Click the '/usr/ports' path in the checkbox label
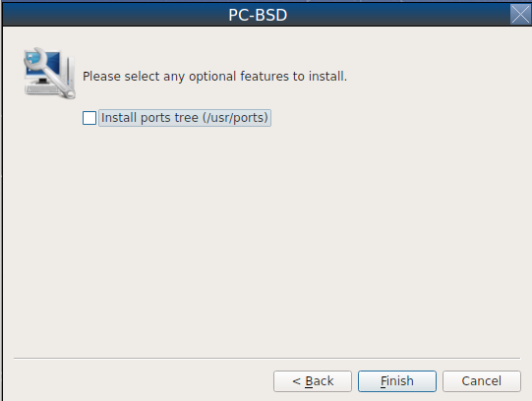 tap(235, 118)
